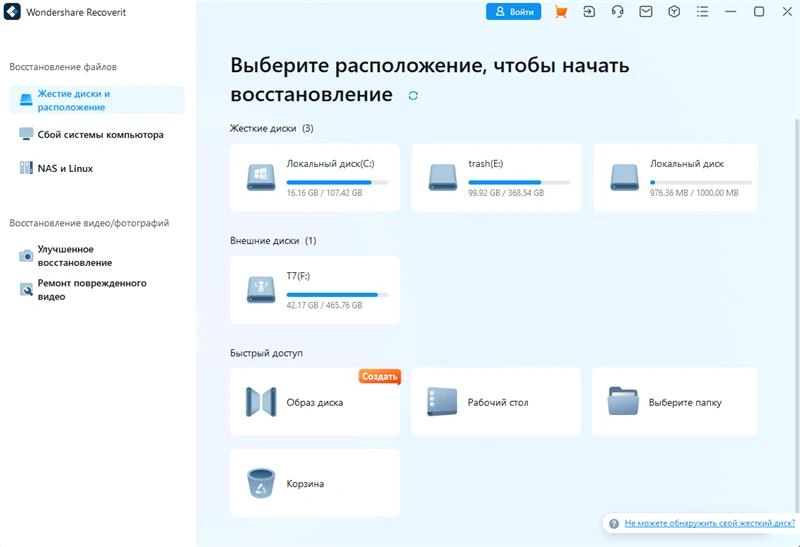Select Жесткие диски и расположение in sidebar
This screenshot has height=547, width=800.
(x=96, y=100)
